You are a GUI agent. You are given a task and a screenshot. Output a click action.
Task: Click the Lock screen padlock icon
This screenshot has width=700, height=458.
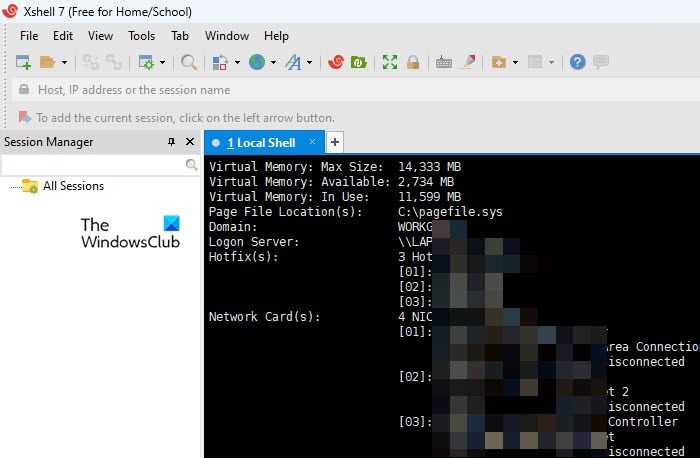[413, 62]
